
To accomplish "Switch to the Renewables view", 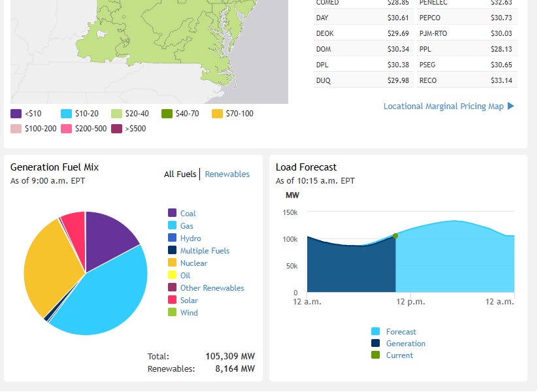I will [226, 174].
